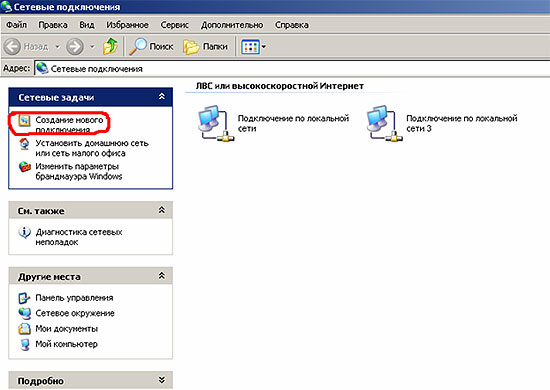This screenshot has width=550, height=390.
Task: Open Диагностика сетевых неполадок link
Action: pos(79,237)
